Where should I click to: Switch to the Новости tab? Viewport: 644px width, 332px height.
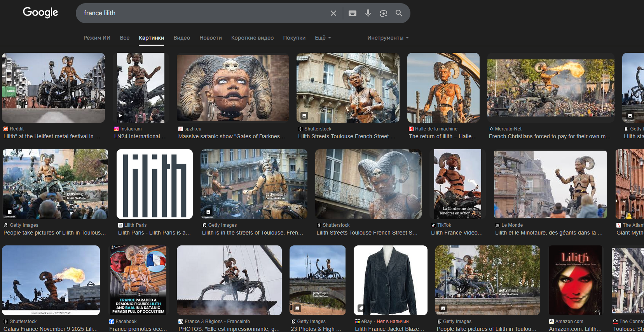210,38
